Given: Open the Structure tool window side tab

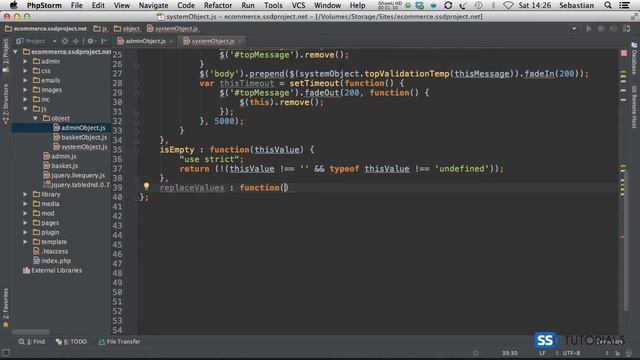Looking at the screenshot, I should pos(5,104).
